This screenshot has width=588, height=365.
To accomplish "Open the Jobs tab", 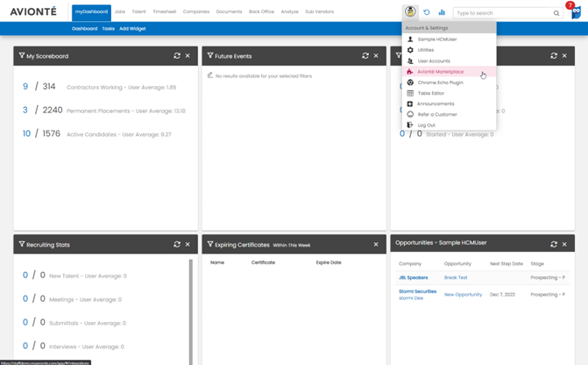I will pos(120,11).
